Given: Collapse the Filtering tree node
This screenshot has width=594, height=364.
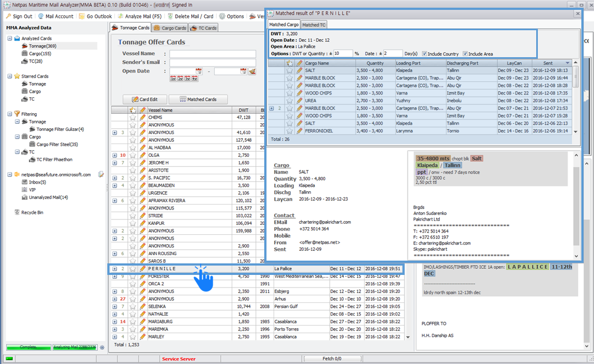Looking at the screenshot, I should (9, 114).
